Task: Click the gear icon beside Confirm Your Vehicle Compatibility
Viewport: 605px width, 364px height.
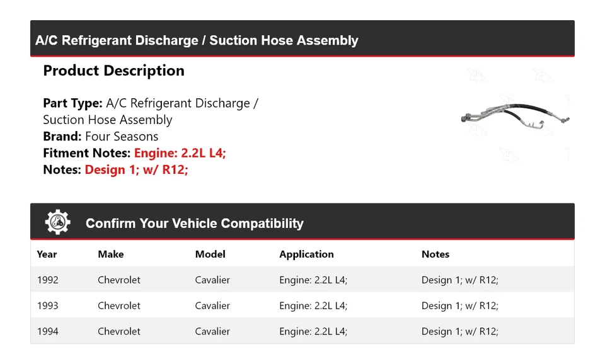Action: point(57,222)
